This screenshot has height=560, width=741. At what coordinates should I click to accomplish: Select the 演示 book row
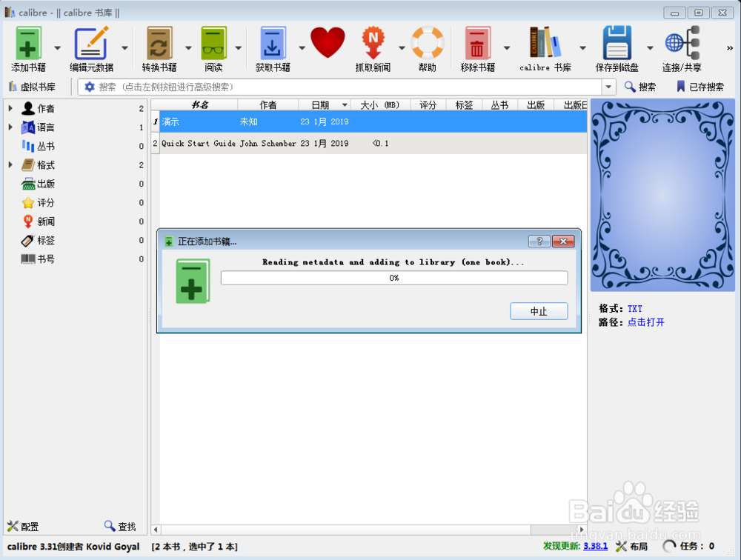point(369,121)
